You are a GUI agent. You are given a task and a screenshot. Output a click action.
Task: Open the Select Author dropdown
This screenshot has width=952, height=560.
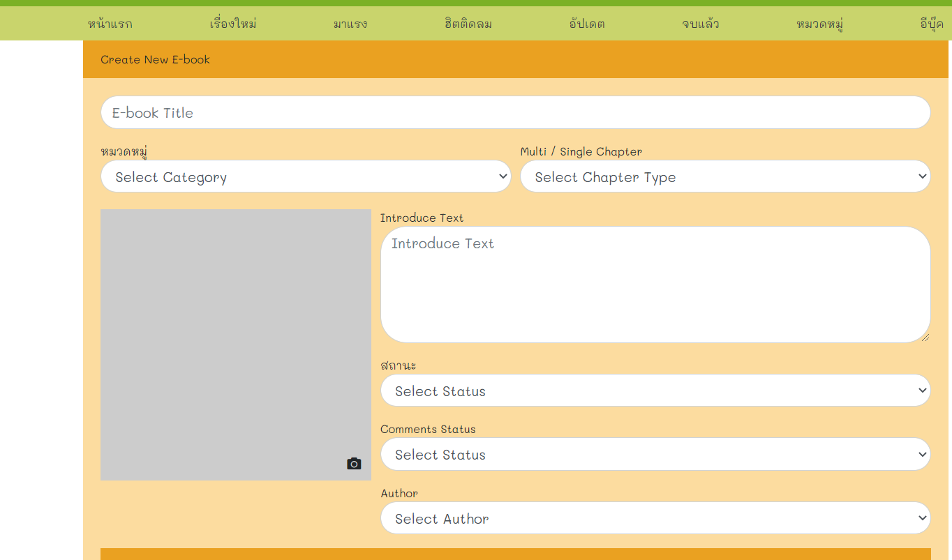pos(655,518)
